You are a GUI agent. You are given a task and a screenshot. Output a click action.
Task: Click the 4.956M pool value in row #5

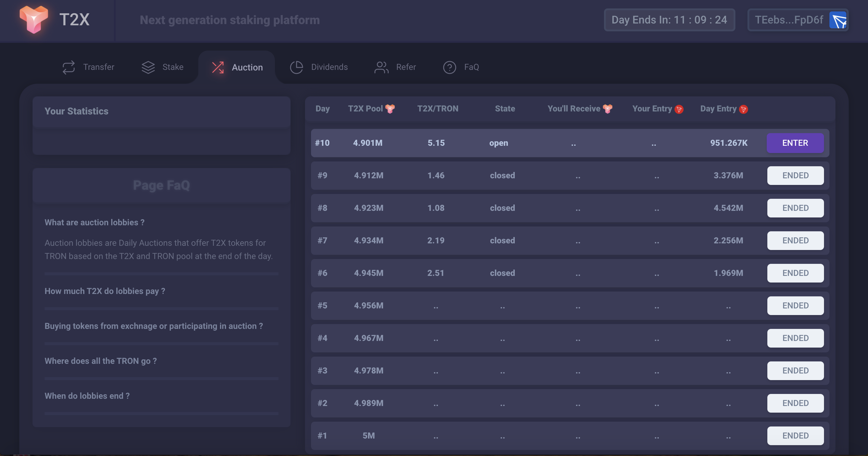(x=369, y=305)
